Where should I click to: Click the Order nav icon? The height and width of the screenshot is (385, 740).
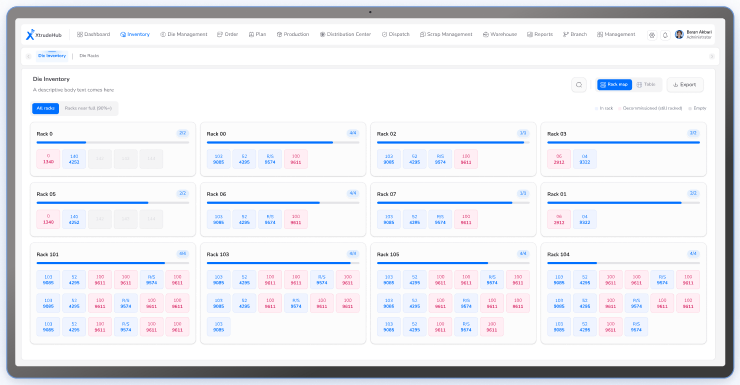(220, 34)
